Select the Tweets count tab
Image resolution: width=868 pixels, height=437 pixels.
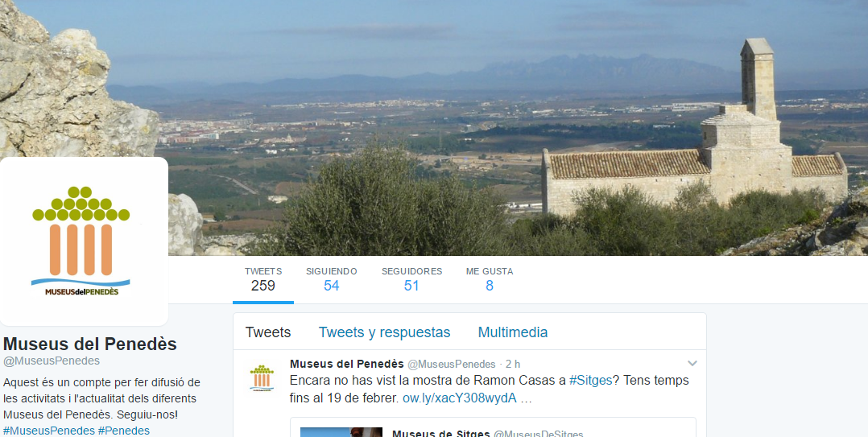(x=263, y=280)
